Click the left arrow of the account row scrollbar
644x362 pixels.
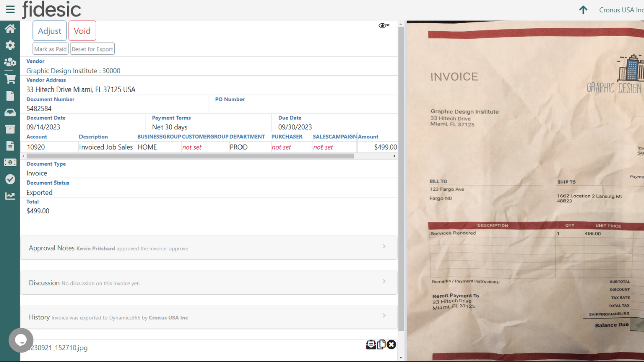click(23, 156)
